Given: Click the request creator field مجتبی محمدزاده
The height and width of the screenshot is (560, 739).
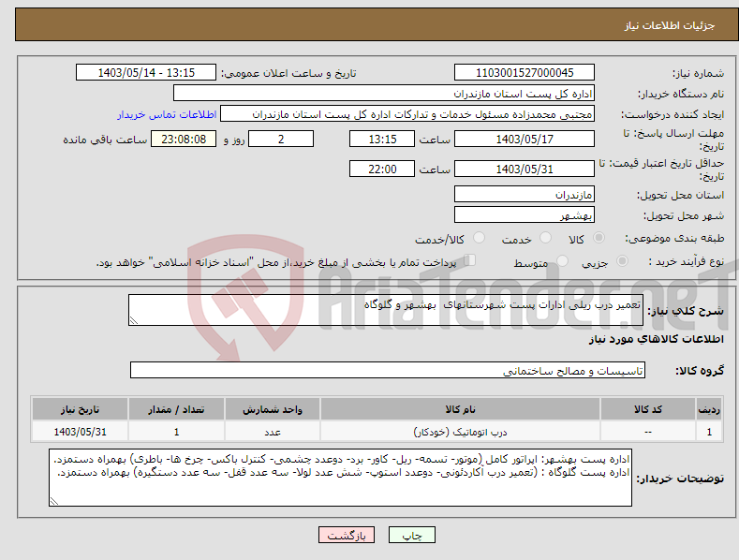Looking at the screenshot, I should pos(407,114).
